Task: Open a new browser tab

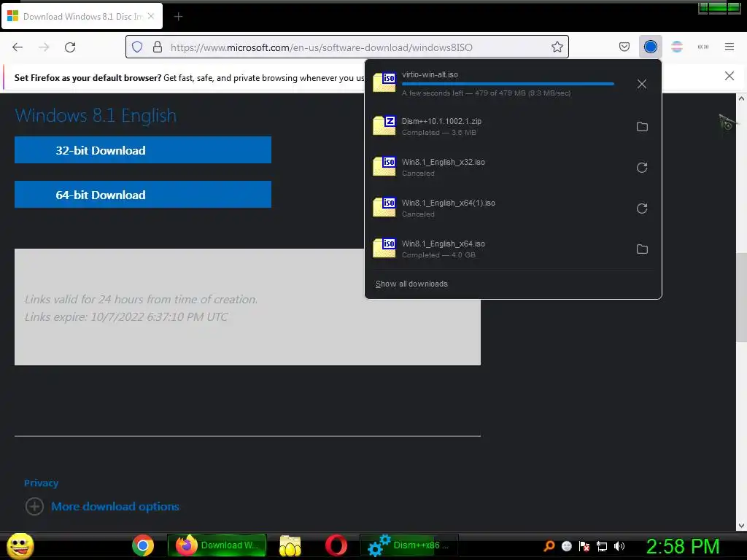Action: (178, 17)
